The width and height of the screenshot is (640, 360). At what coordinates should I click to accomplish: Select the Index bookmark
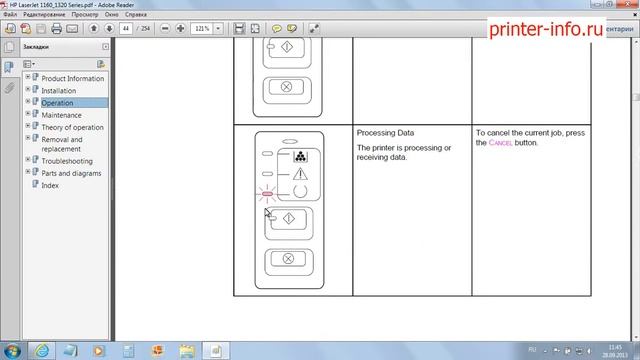tap(50, 185)
